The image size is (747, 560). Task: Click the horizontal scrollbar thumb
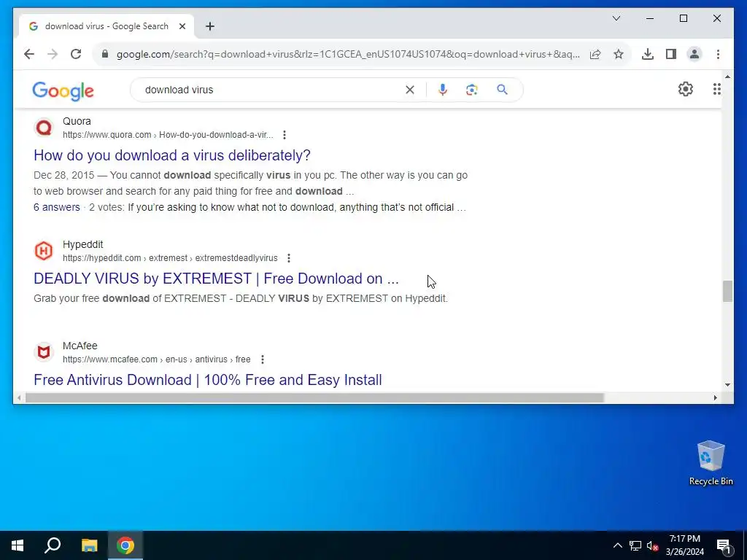click(x=314, y=397)
